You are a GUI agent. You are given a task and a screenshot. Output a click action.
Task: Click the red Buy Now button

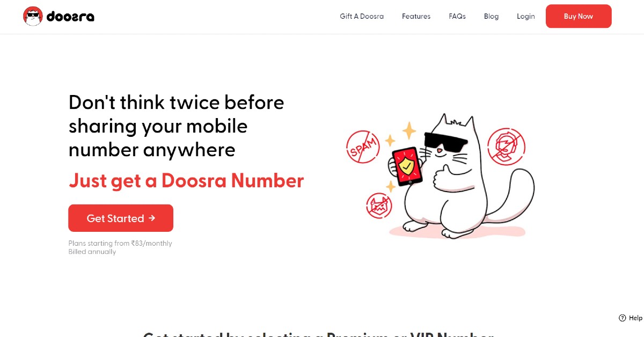pyautogui.click(x=579, y=16)
